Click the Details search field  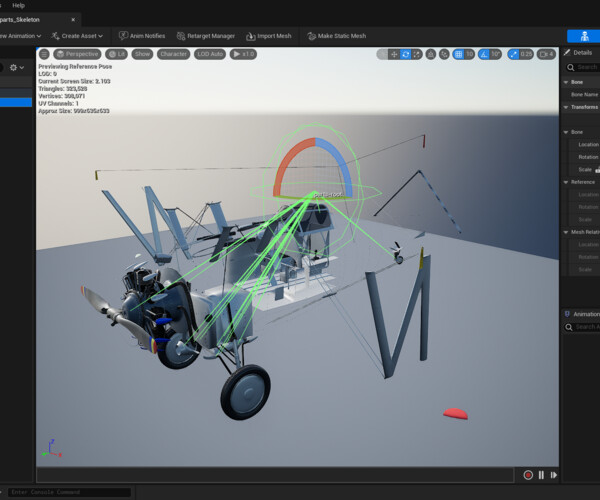tap(583, 67)
